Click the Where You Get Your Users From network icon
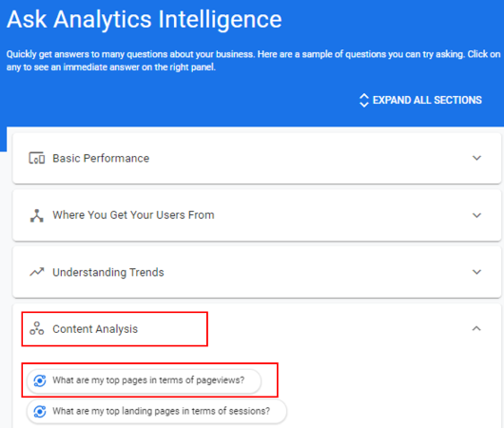 click(37, 216)
